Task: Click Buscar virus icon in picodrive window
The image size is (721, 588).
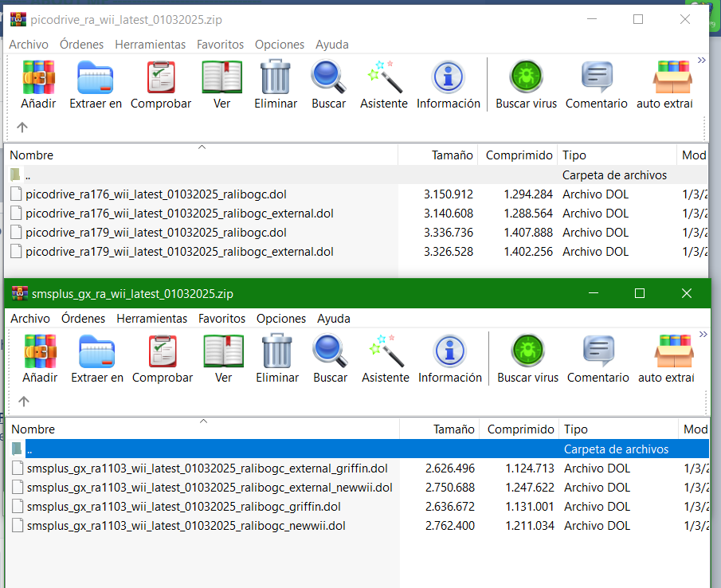Action: [x=526, y=76]
